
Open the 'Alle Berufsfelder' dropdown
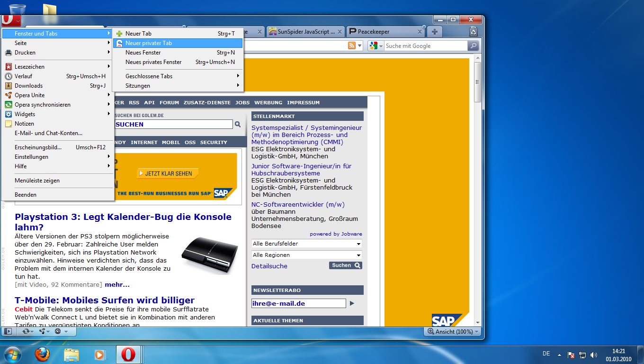pyautogui.click(x=307, y=244)
